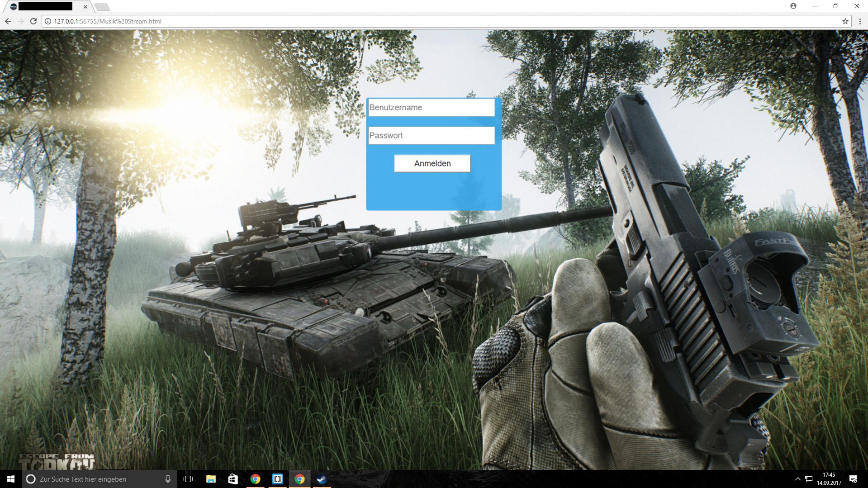Screen dimensions: 868x488
Task: Open first Chrome icon in taskbar
Action: pos(255,479)
